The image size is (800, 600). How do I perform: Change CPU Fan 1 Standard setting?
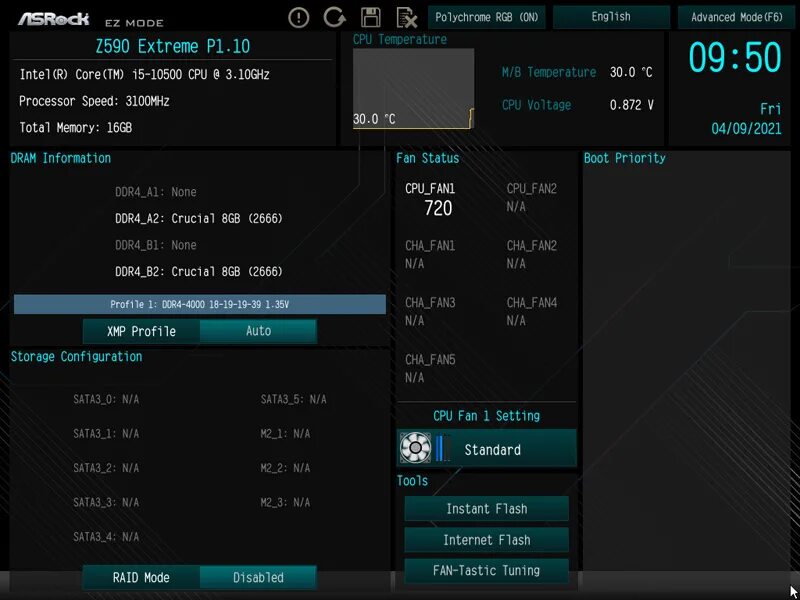point(487,448)
